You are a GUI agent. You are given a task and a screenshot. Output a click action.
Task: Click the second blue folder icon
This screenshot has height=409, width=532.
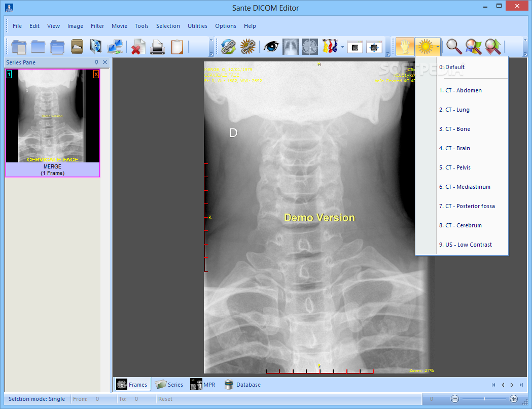click(38, 47)
